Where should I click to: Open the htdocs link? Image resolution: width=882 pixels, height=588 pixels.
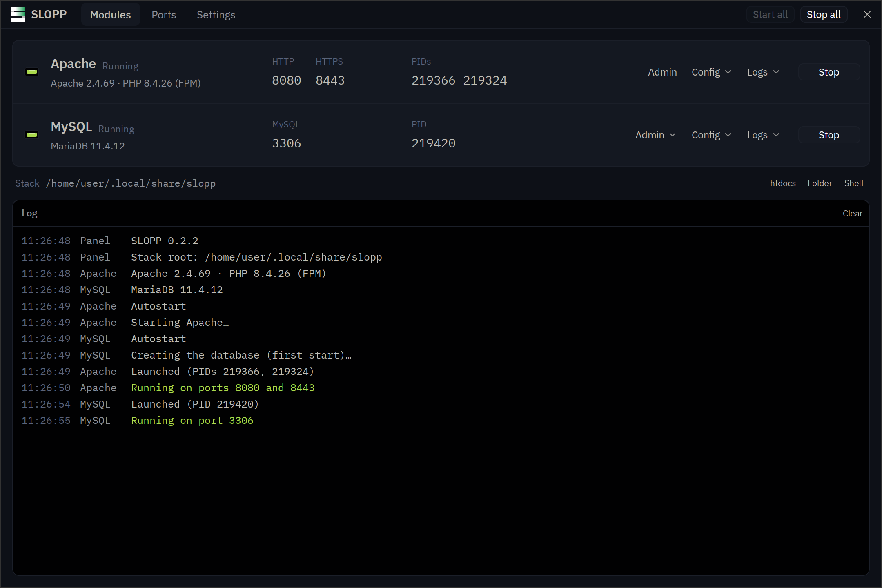pos(783,183)
